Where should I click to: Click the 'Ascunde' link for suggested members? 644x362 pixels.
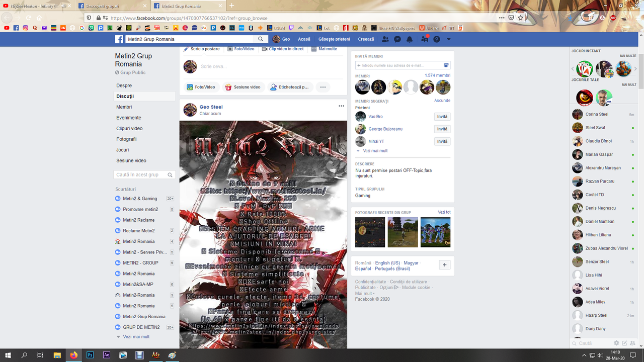(442, 101)
